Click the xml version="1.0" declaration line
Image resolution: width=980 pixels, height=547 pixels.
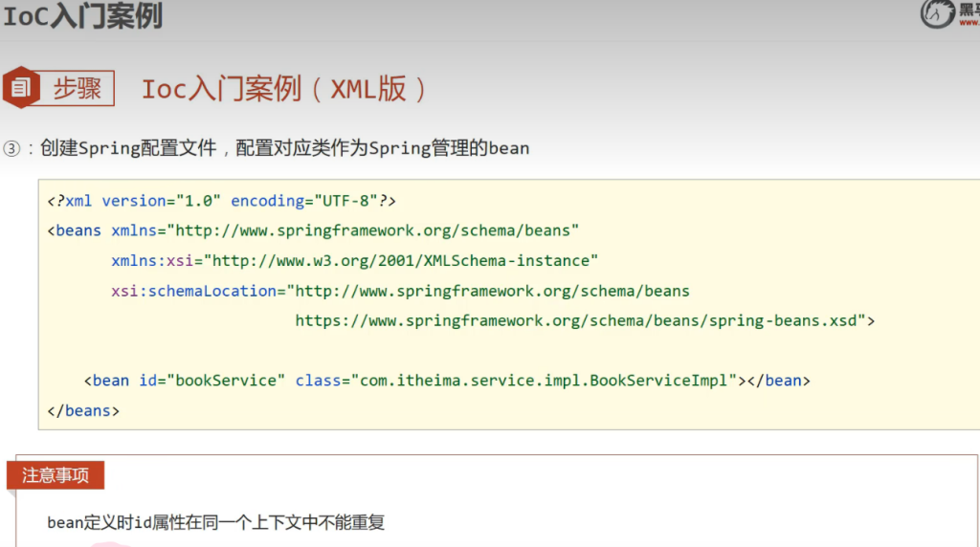(x=221, y=201)
